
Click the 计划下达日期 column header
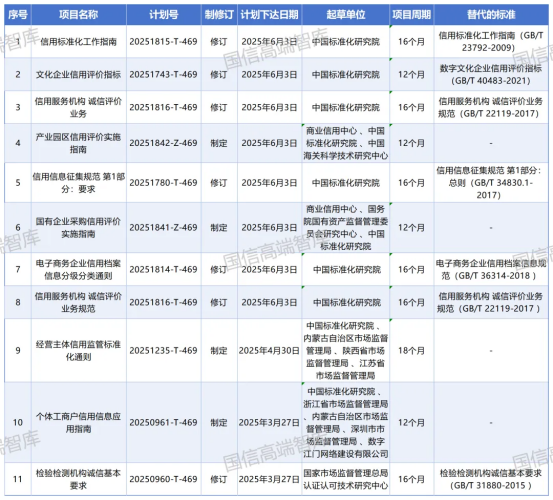269,15
